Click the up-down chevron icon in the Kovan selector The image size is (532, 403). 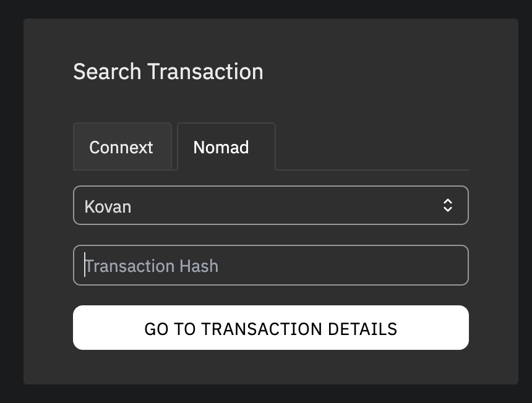coord(448,206)
